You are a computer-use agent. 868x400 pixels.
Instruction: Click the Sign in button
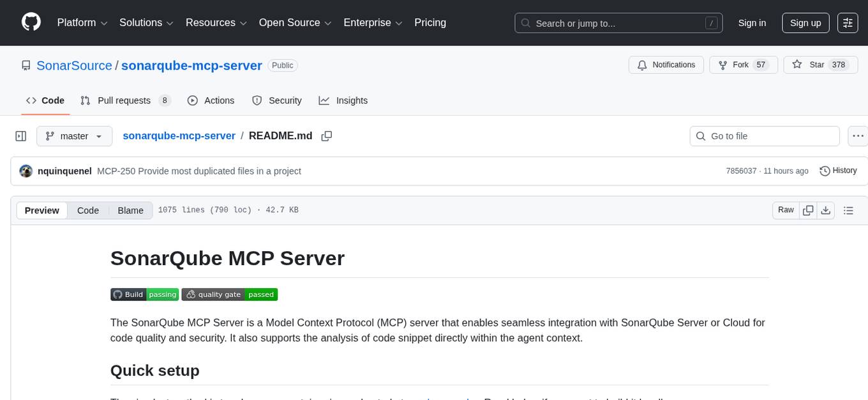[x=752, y=22]
